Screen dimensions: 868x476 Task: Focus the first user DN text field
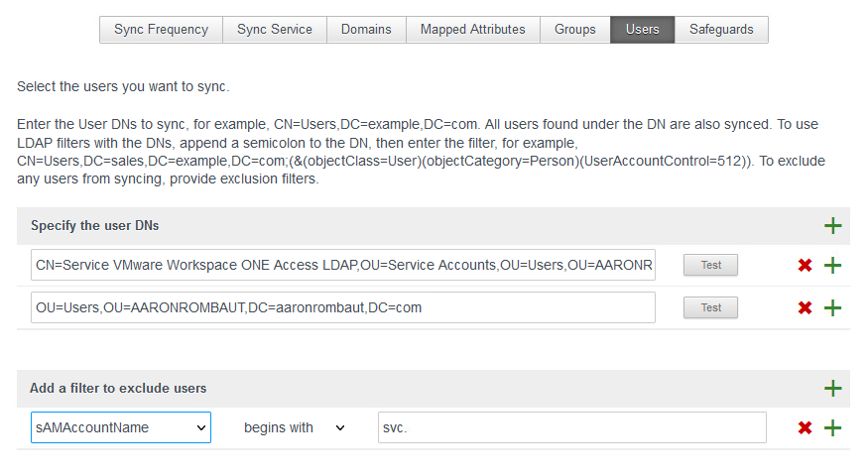click(x=343, y=265)
